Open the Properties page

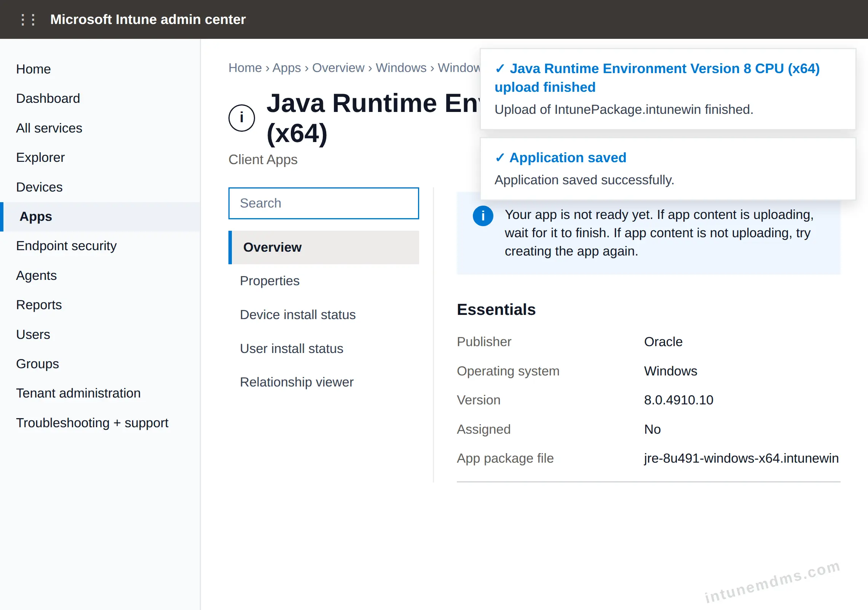[270, 281]
